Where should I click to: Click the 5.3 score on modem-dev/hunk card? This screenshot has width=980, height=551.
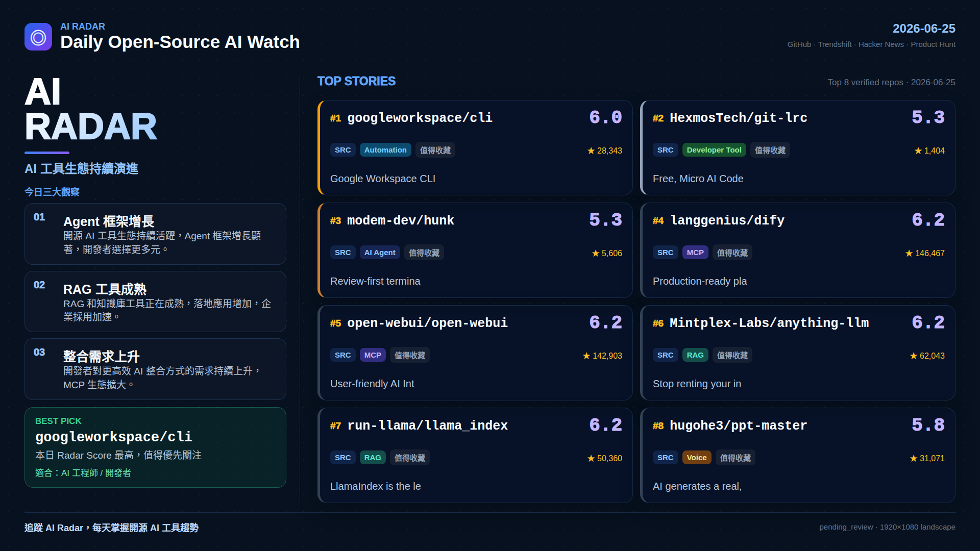pyautogui.click(x=605, y=220)
